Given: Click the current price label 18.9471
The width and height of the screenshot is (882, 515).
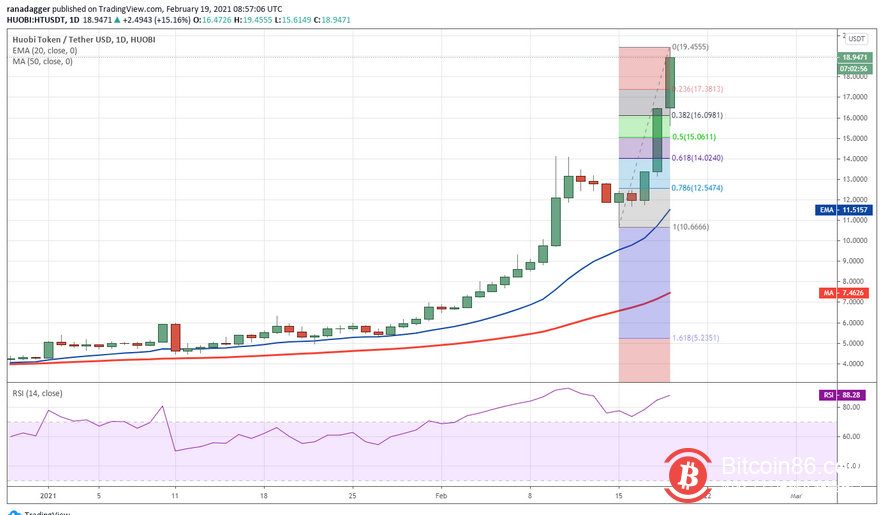Looking at the screenshot, I should (855, 57).
